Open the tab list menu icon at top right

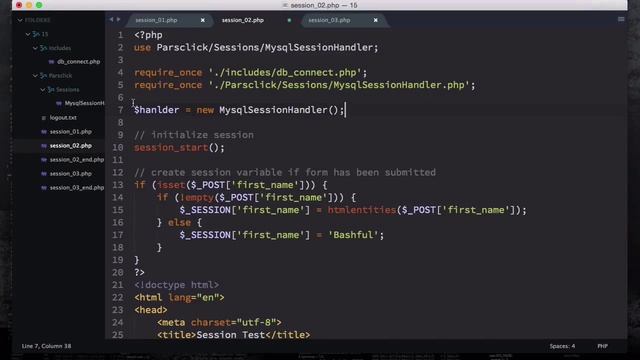[621, 19]
